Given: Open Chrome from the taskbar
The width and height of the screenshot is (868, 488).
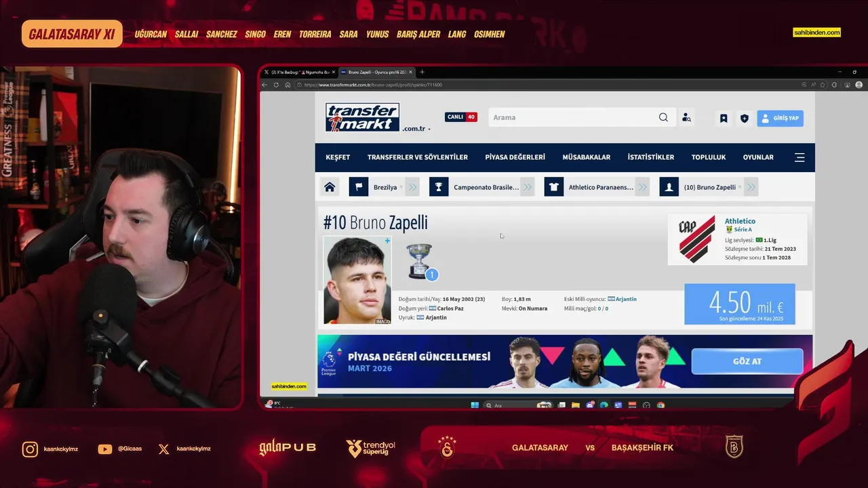Looking at the screenshot, I should [660, 405].
